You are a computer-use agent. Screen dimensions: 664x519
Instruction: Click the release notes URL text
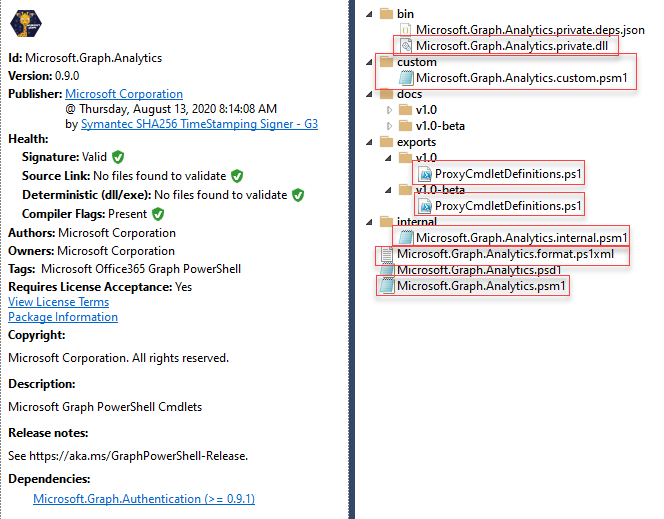138,456
